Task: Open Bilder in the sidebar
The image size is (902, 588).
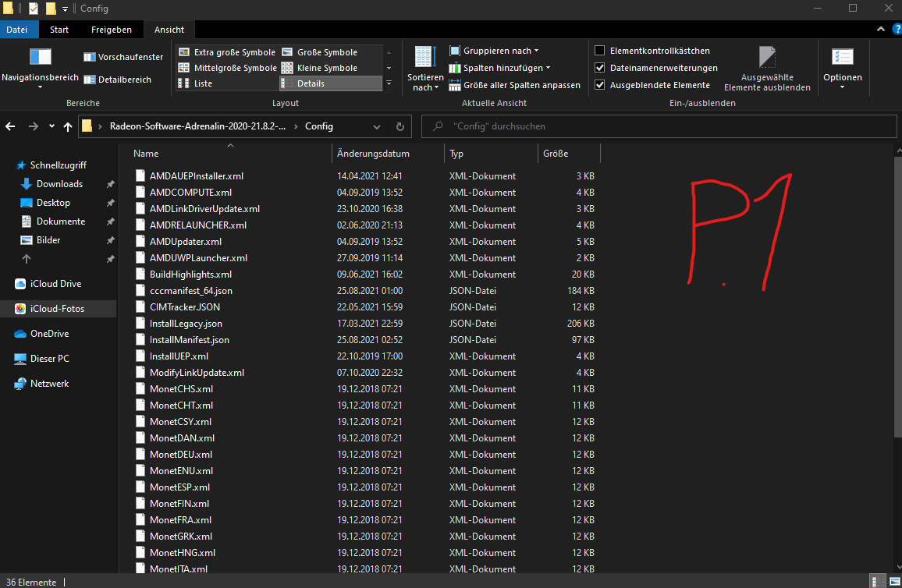Action: pos(48,239)
